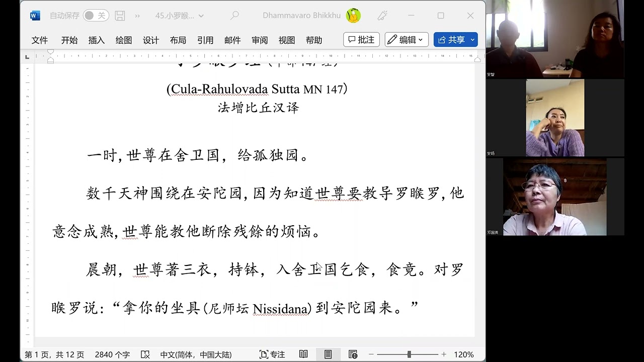Switch to read mode view icon
The height and width of the screenshot is (362, 644).
[303, 354]
